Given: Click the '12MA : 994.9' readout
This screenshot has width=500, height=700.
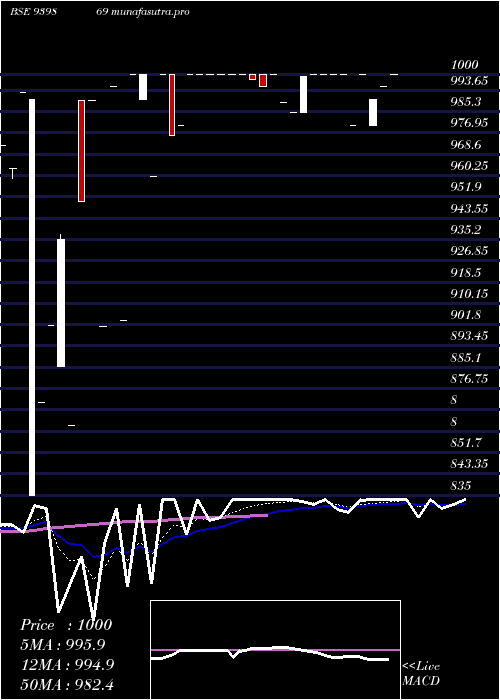Looking at the screenshot, I should point(67,665).
